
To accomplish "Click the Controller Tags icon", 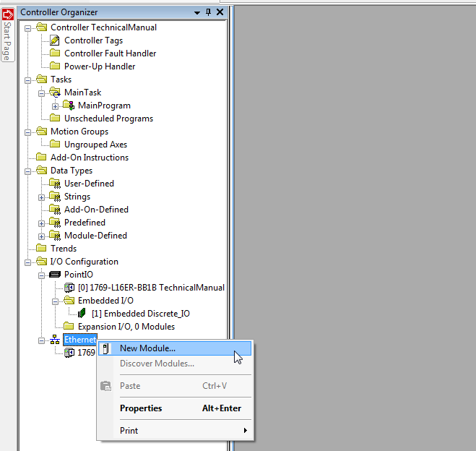I will [55, 40].
